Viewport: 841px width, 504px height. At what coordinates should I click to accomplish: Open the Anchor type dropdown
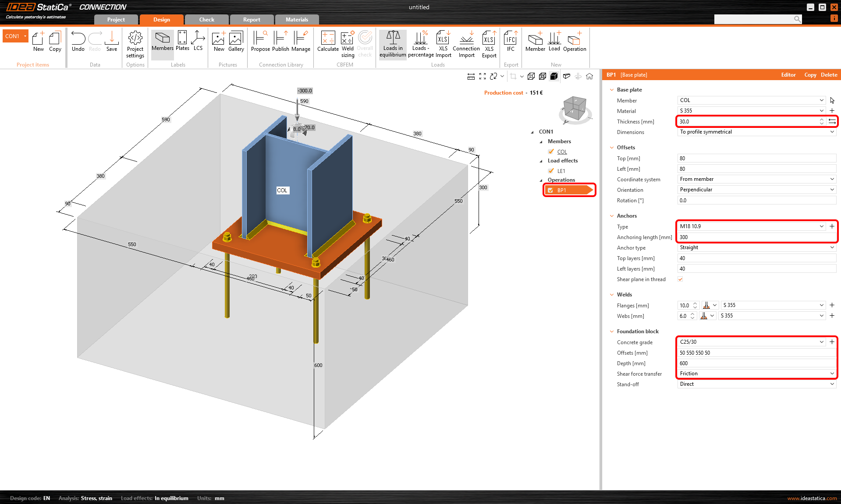[756, 247]
